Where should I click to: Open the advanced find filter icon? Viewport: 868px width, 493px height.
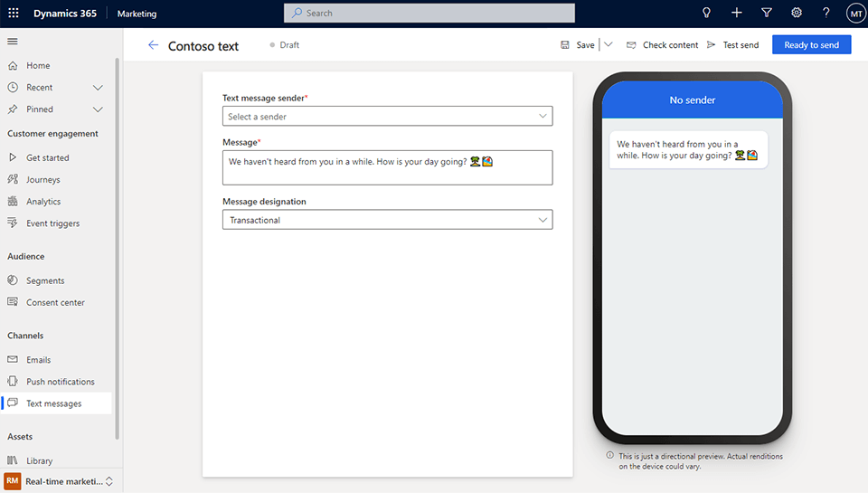(767, 14)
